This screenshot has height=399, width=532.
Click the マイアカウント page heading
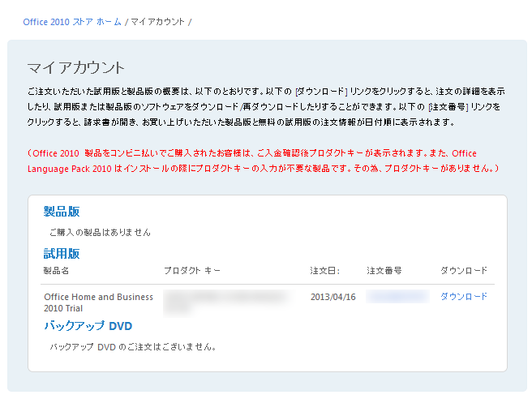click(76, 67)
